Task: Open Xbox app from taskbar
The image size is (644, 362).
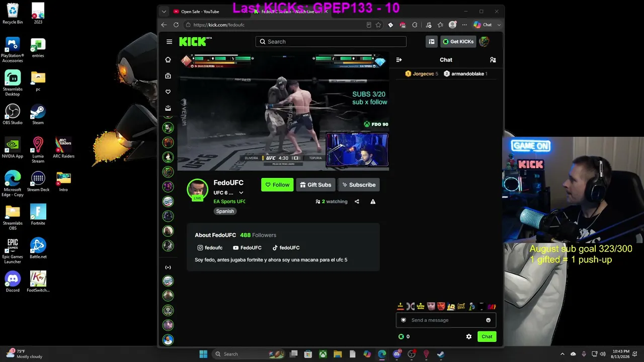Action: pos(323,354)
